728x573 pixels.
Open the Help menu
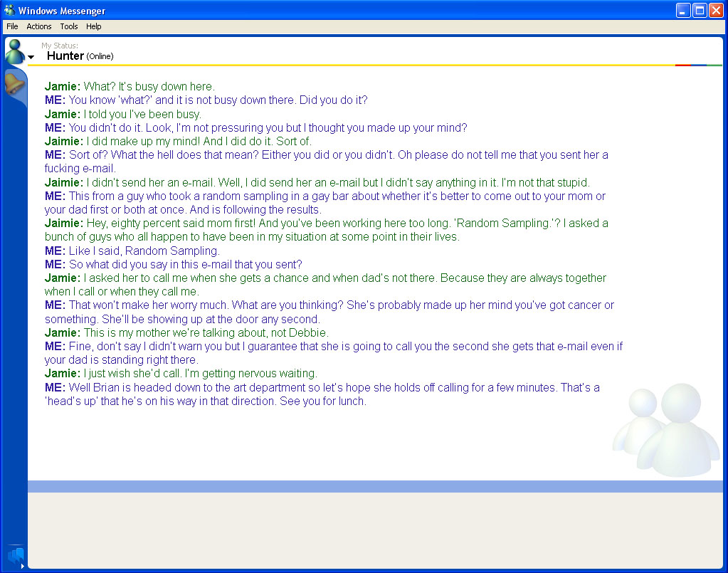[x=94, y=26]
